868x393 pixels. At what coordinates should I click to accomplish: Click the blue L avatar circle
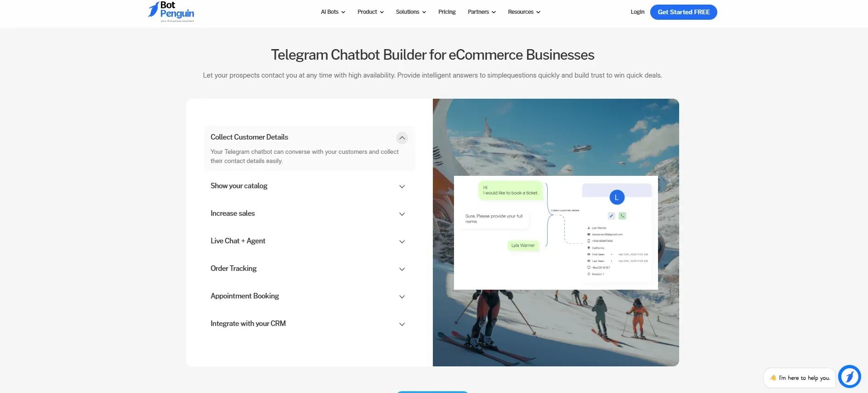click(x=617, y=197)
